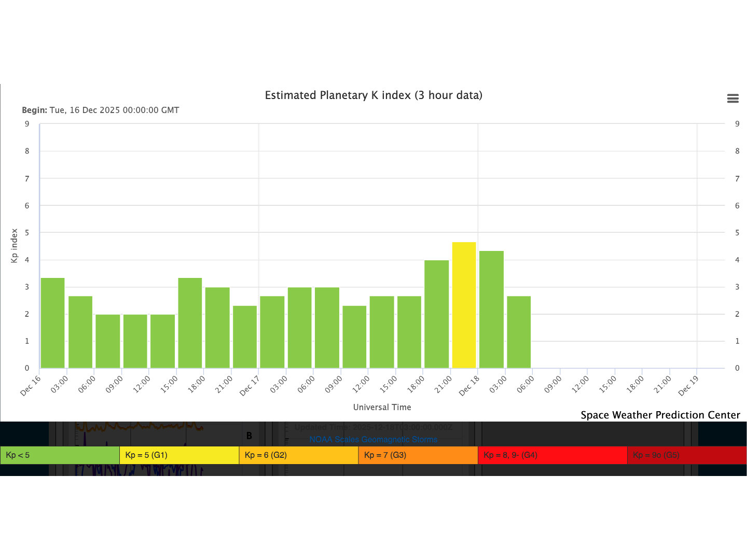Image resolution: width=747 pixels, height=560 pixels.
Task: Click the dark red 'Kp = 9o (G5)' block
Action: point(686,455)
